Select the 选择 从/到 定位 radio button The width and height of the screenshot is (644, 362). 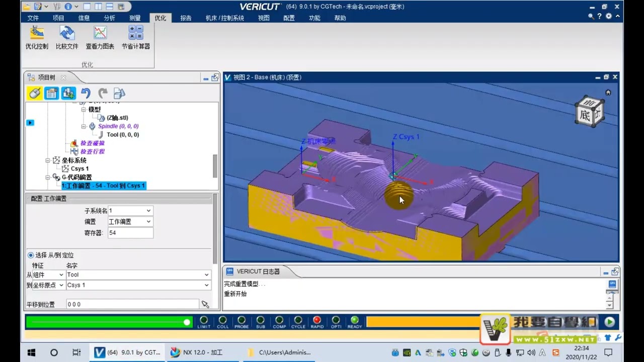[x=31, y=255]
